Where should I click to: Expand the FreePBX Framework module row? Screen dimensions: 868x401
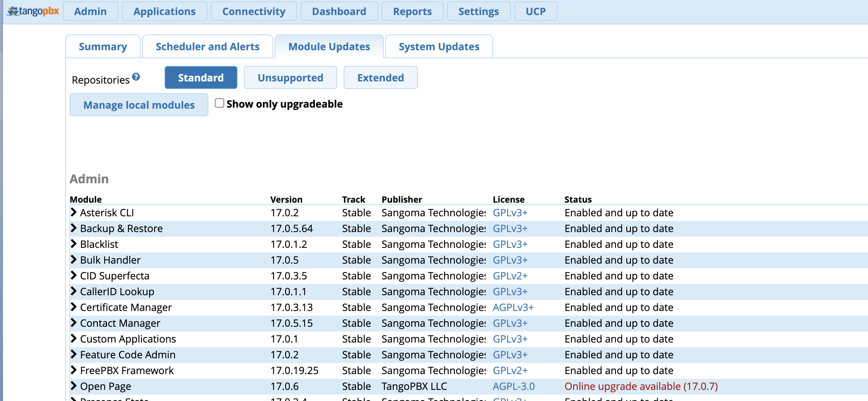coord(74,370)
